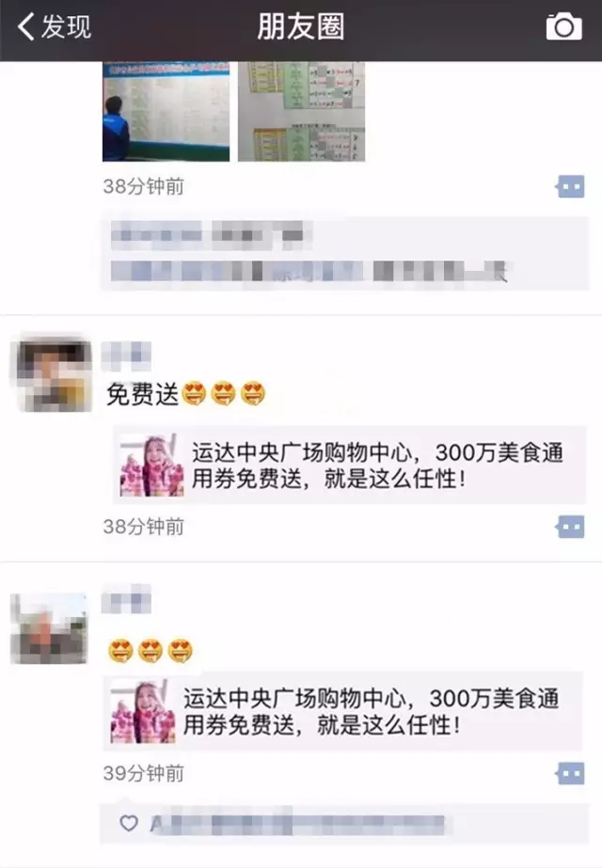Image resolution: width=602 pixels, height=868 pixels.
Task: Tap the blurred comment under first post
Action: tap(344, 254)
